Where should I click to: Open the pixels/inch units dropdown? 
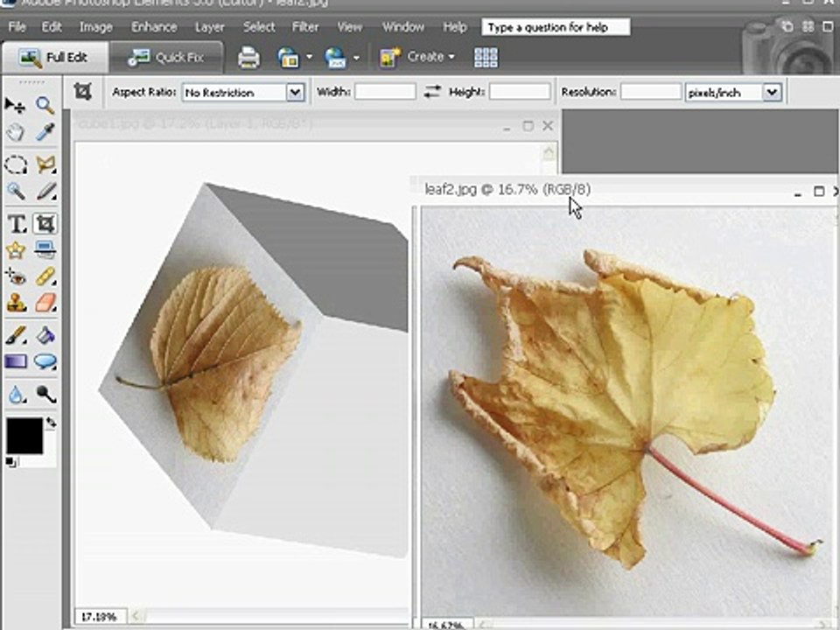[772, 92]
